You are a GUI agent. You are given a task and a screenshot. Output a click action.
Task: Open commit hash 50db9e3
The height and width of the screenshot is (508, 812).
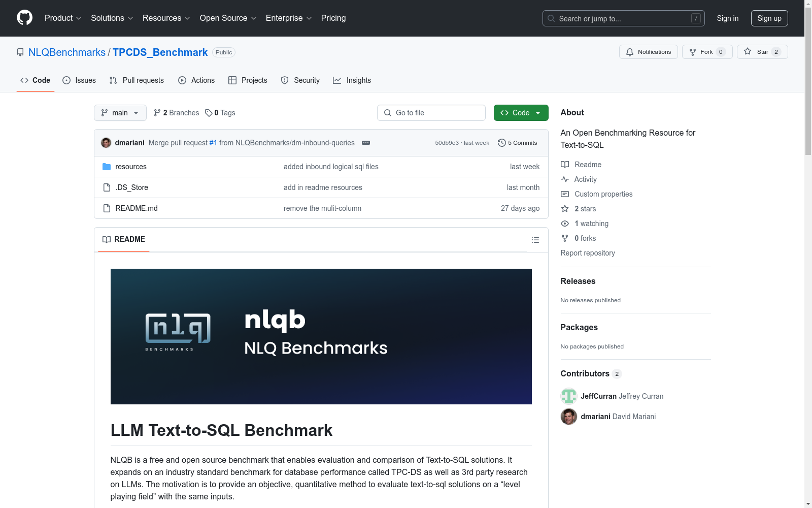point(447,143)
